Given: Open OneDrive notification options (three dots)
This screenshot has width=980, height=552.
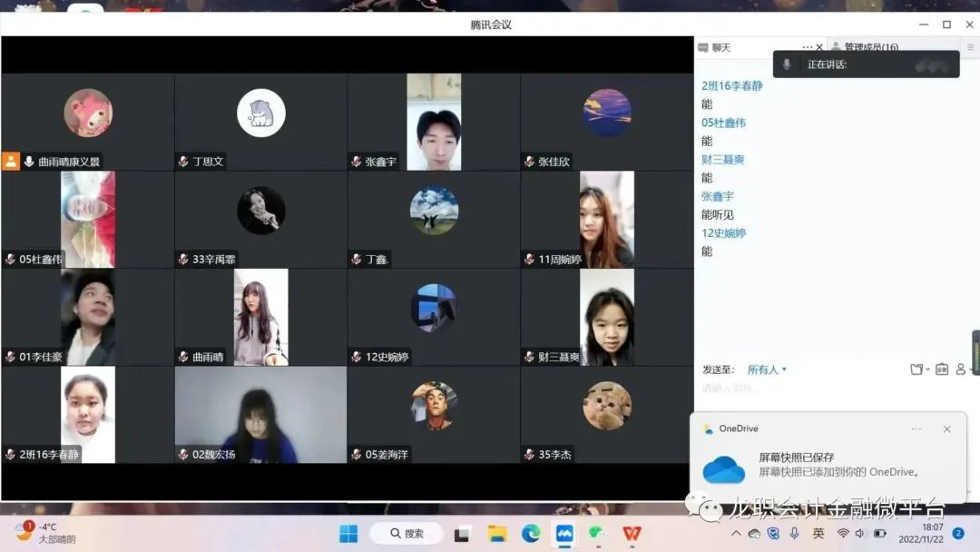Looking at the screenshot, I should click(x=916, y=429).
